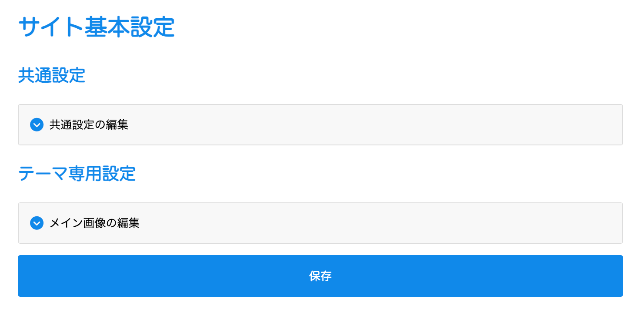The image size is (644, 316).
Task: Select the circular arrow icon under 共通設定 heading
Action: pyautogui.click(x=37, y=125)
